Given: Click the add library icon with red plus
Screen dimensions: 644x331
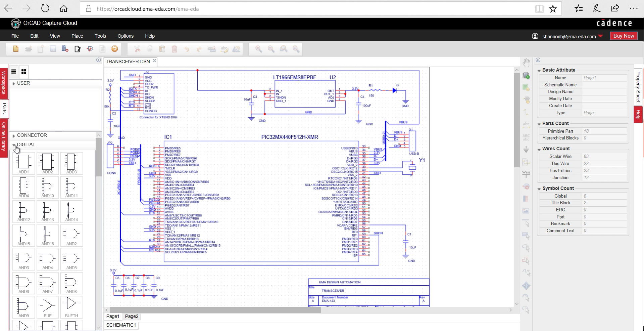Looking at the screenshot, I should tap(65, 49).
